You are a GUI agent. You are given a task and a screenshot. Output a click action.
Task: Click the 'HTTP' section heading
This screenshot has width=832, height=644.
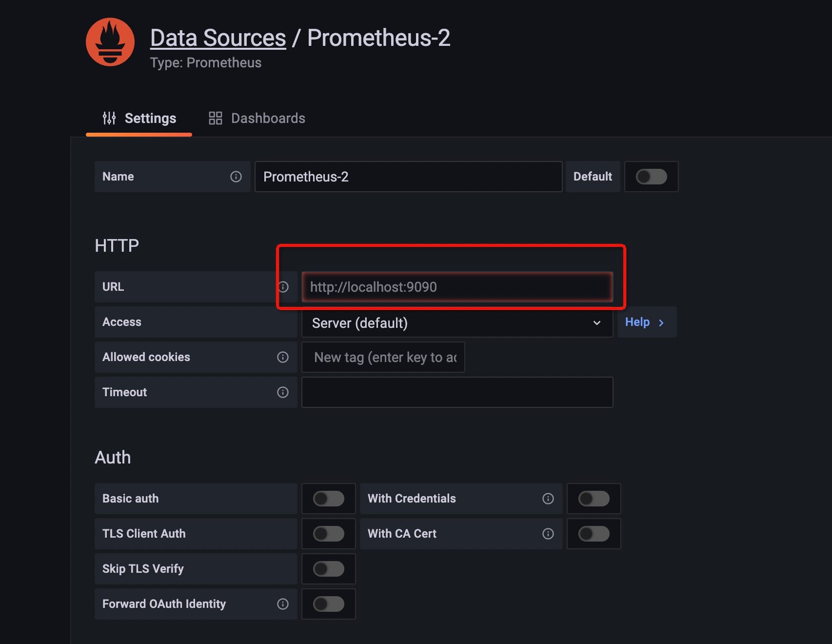click(x=117, y=245)
